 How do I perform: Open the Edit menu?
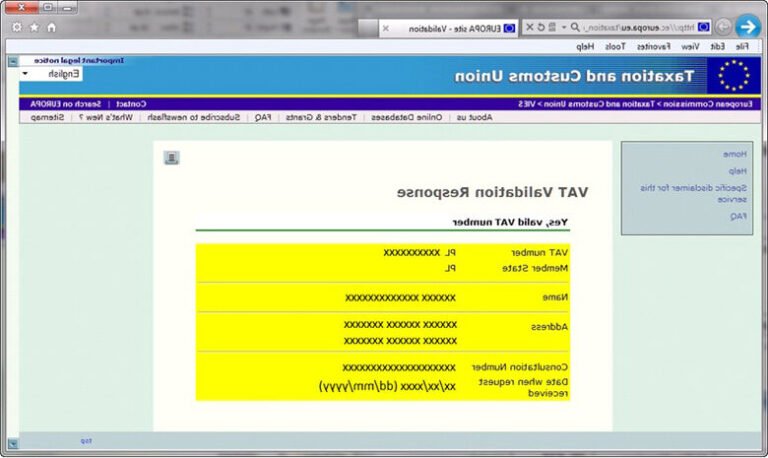pyautogui.click(x=718, y=47)
